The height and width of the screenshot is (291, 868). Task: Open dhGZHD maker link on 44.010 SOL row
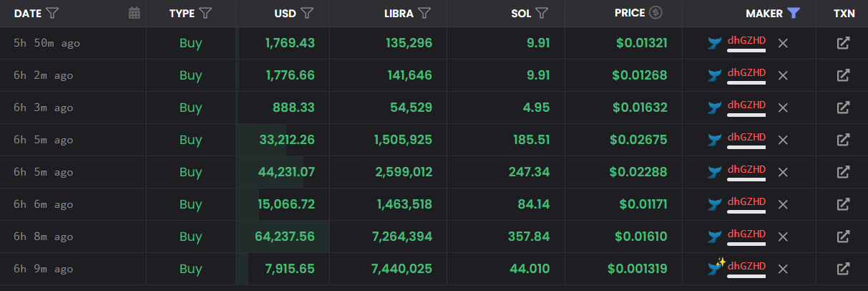pyautogui.click(x=746, y=267)
